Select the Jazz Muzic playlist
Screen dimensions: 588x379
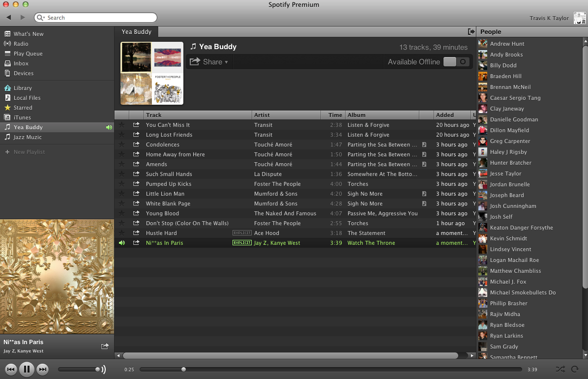click(28, 137)
